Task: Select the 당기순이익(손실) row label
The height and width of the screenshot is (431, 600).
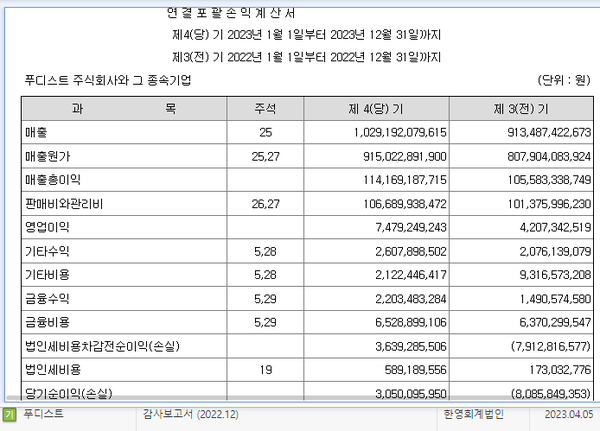Action: [69, 393]
